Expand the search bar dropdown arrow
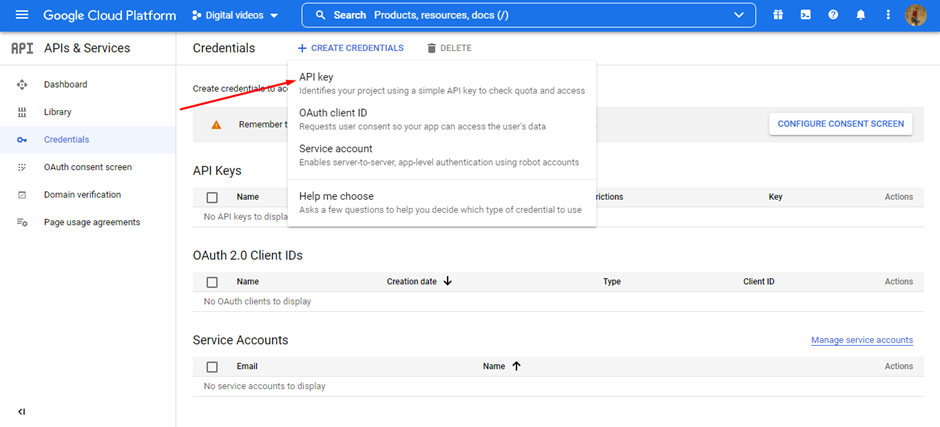This screenshot has height=427, width=940. pos(739,15)
